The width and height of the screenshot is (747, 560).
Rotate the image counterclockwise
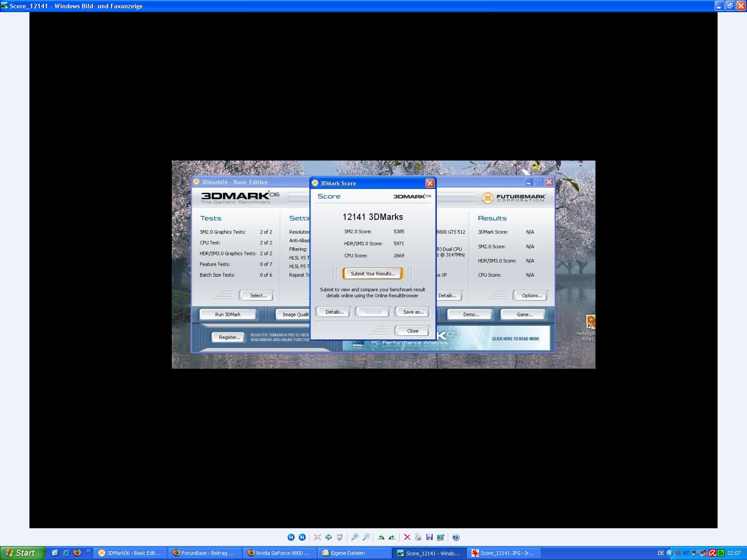click(x=392, y=537)
